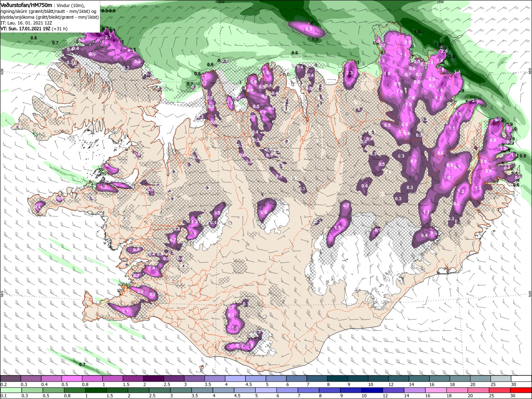Image resolution: width=532 pixels, height=399 pixels.
Task: Select the 18–20 pink swatch, lower legend row
Action: pos(458,390)
